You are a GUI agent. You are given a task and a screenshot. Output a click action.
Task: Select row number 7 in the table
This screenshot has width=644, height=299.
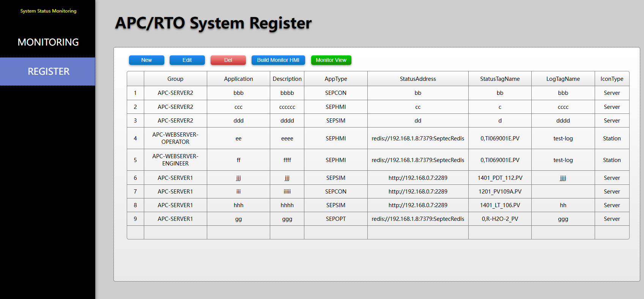click(x=135, y=192)
